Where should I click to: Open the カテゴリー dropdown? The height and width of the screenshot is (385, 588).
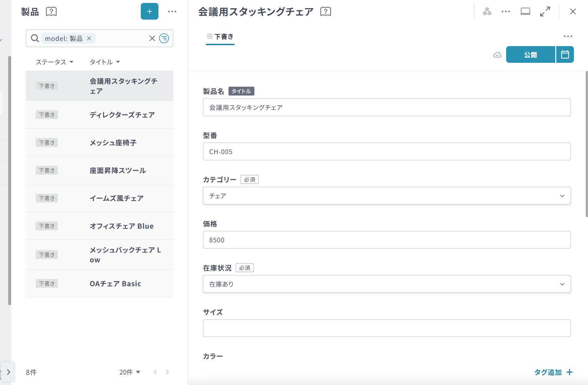(x=387, y=196)
